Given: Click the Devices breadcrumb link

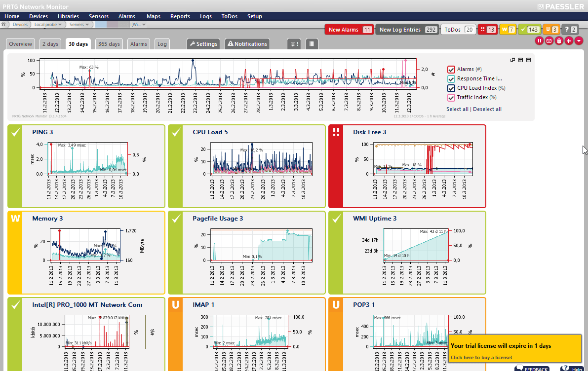Looking at the screenshot, I should (20, 25).
